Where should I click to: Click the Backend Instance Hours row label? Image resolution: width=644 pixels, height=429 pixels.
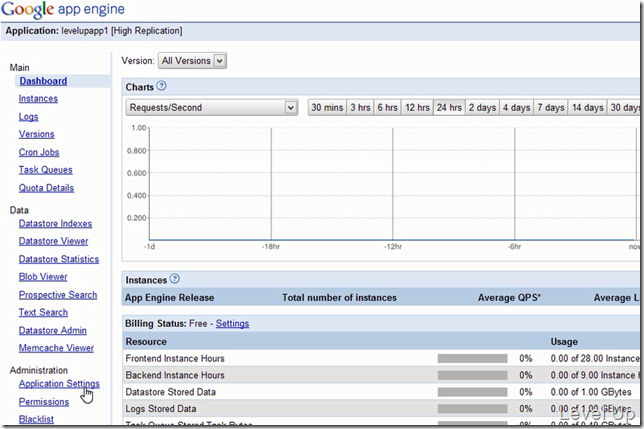pyautogui.click(x=175, y=375)
